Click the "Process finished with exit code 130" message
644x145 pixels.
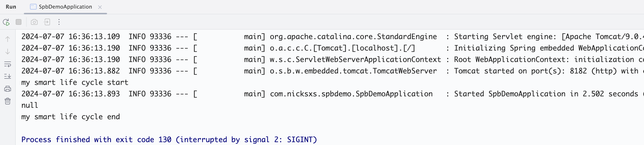169,140
